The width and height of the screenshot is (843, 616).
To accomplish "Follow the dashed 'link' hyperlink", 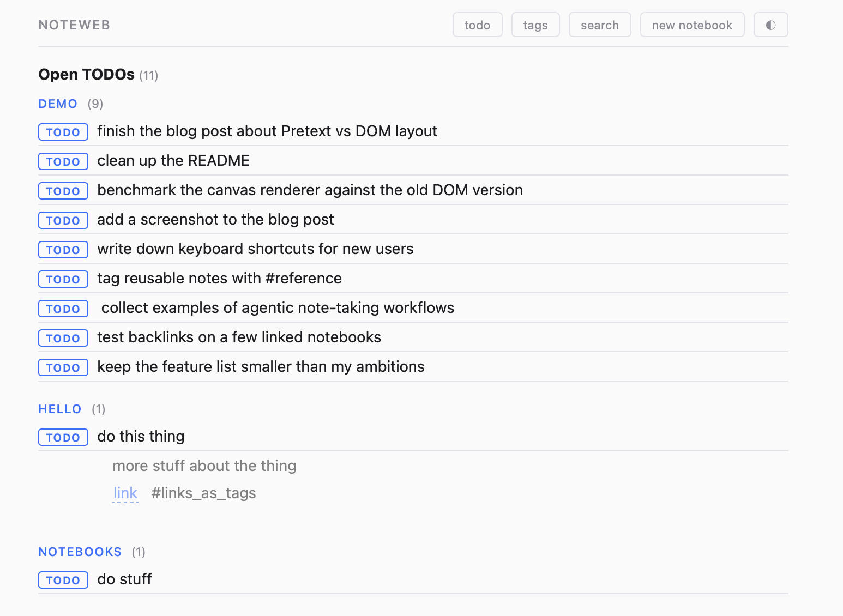I will [125, 493].
